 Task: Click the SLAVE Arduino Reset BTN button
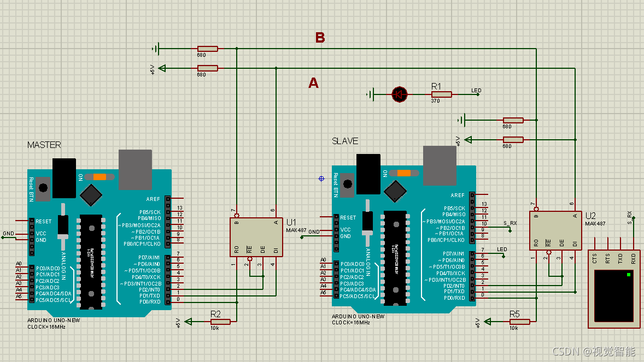click(348, 184)
